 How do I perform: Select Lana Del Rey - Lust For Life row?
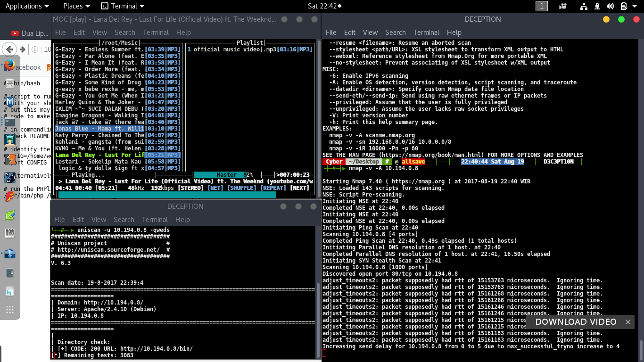tap(118, 155)
